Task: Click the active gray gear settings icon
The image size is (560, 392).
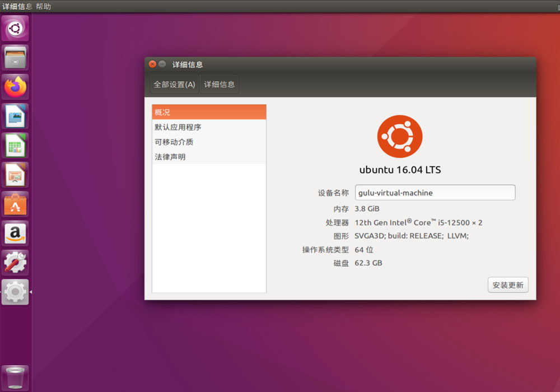Action: (15, 292)
